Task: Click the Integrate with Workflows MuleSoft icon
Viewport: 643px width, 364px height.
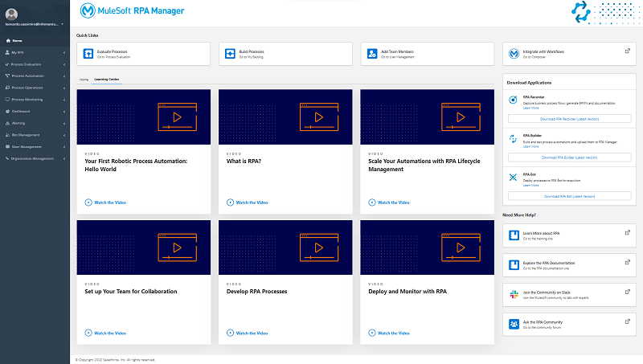Action: pos(514,53)
